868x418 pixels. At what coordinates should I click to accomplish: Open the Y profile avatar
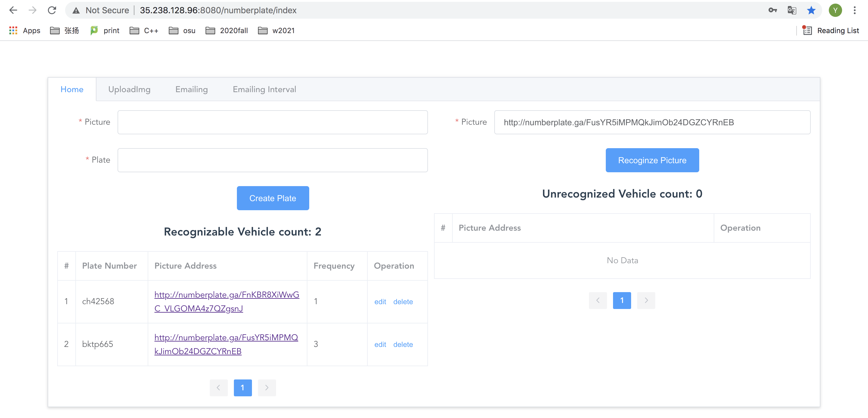(x=835, y=10)
